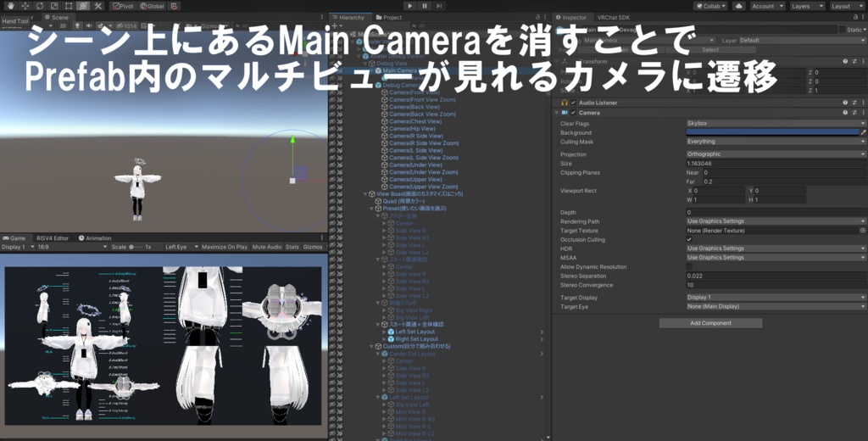Viewport: 868px width, 441px height.
Task: Open the Camera component three-dot menu
Action: (x=863, y=113)
